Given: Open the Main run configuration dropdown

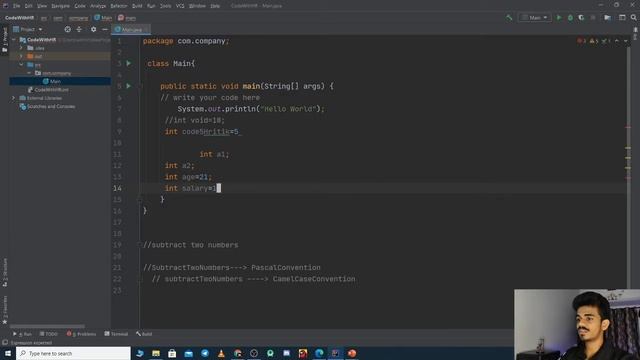Looking at the screenshot, I should tap(535, 18).
